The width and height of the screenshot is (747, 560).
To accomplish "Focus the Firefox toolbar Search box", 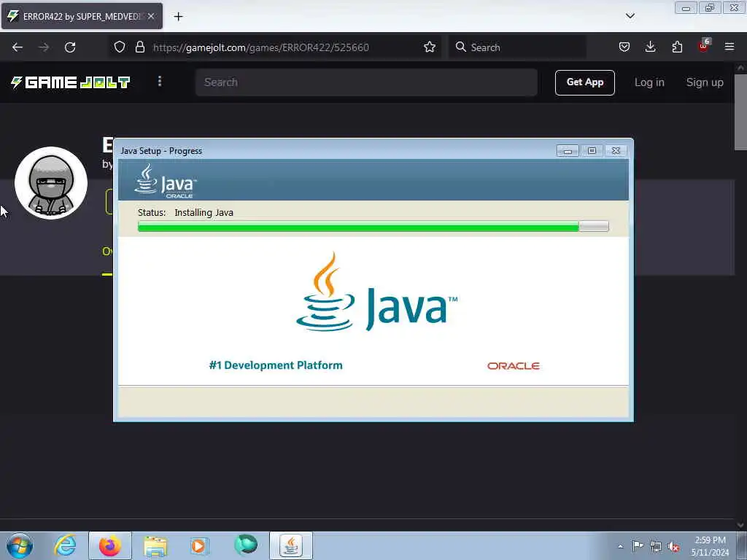I will tap(517, 47).
